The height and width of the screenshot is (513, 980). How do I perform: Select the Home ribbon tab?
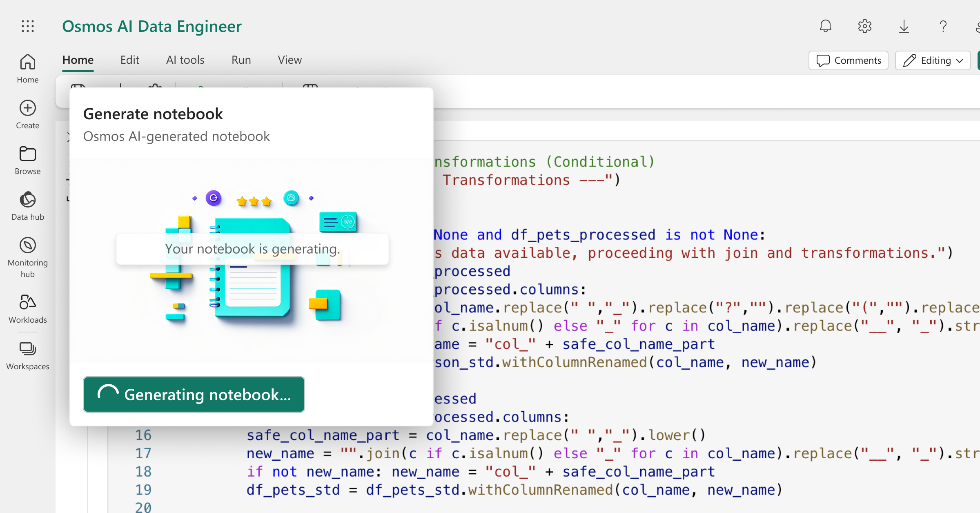click(78, 60)
